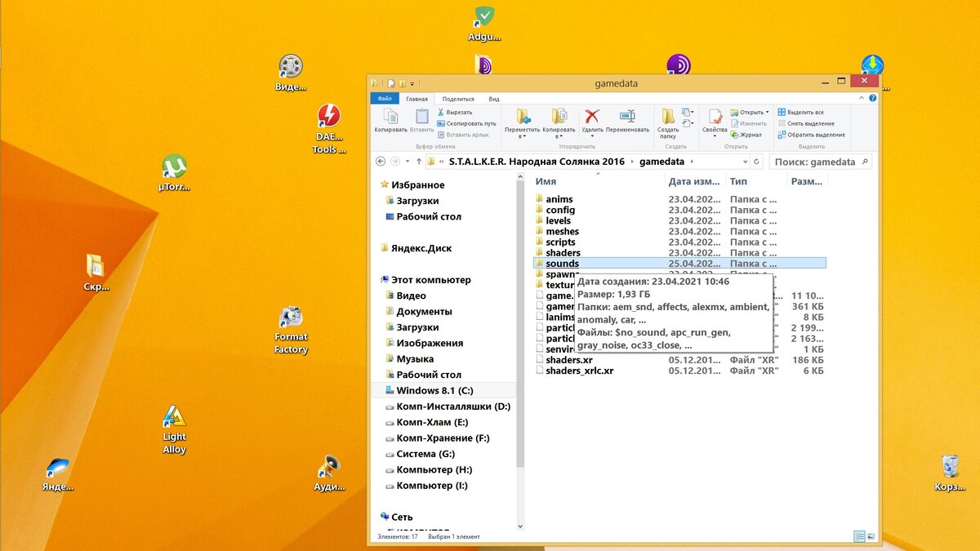Switch to large icons view in status bar
Image resolution: width=980 pixels, height=551 pixels.
pos(871,536)
